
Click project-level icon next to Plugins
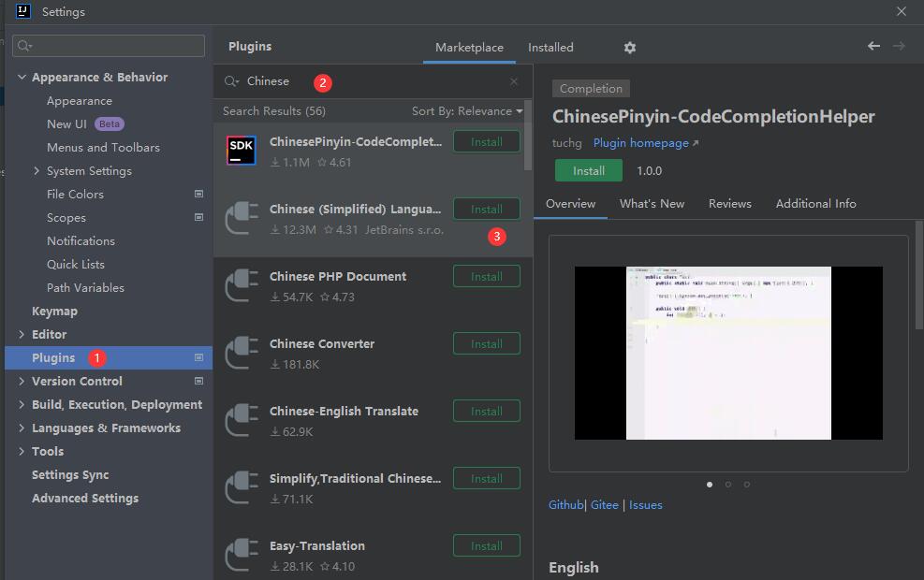point(198,357)
